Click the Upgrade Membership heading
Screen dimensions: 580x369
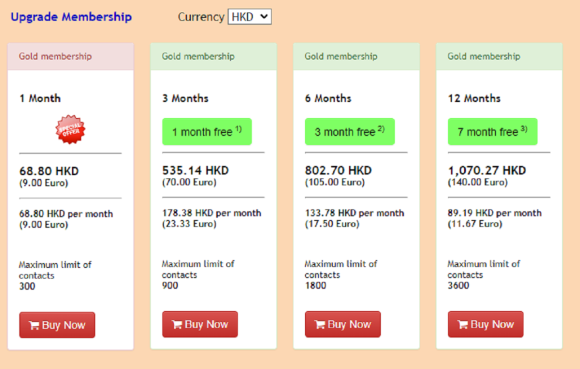71,17
